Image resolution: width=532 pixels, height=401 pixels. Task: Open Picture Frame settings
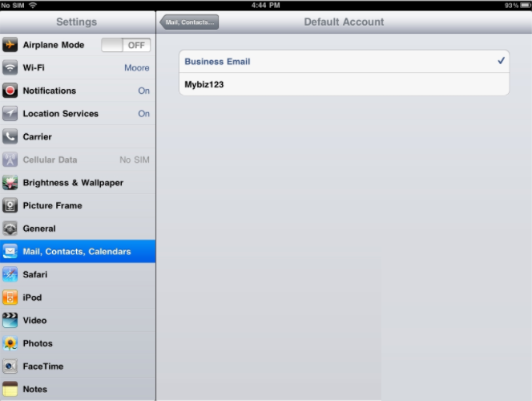tap(52, 205)
